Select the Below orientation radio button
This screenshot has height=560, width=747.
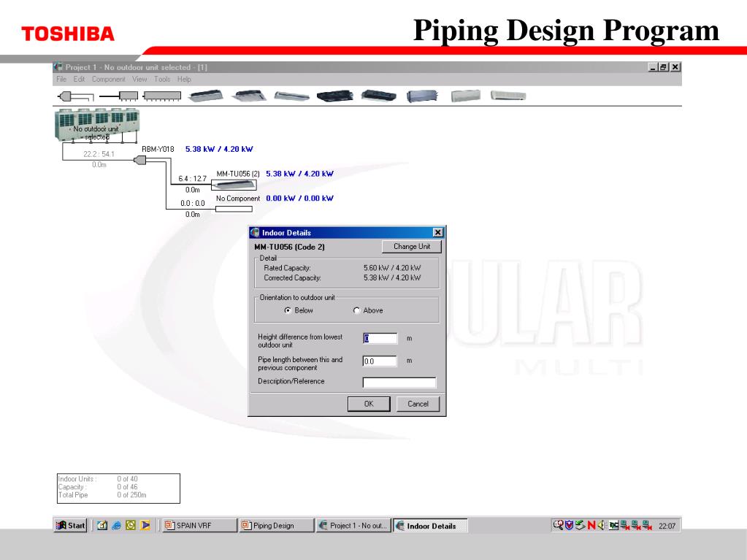coord(288,310)
